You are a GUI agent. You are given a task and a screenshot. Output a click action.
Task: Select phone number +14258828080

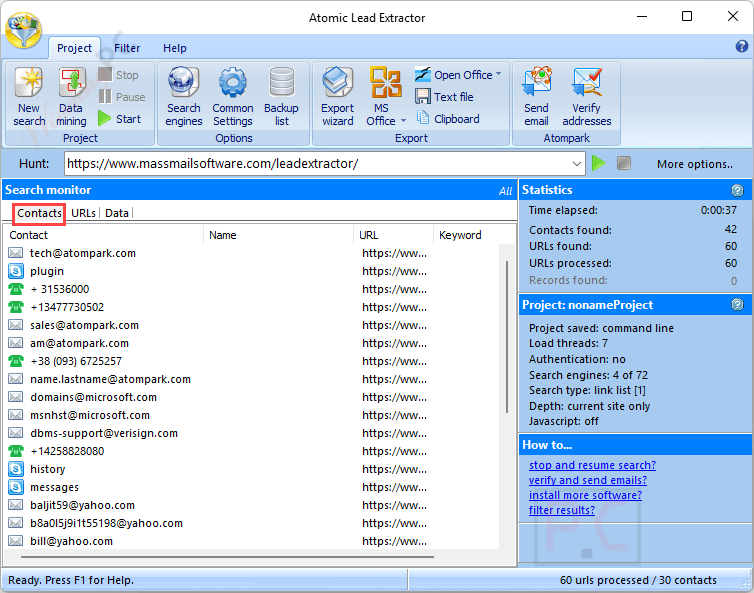[x=252, y=451]
